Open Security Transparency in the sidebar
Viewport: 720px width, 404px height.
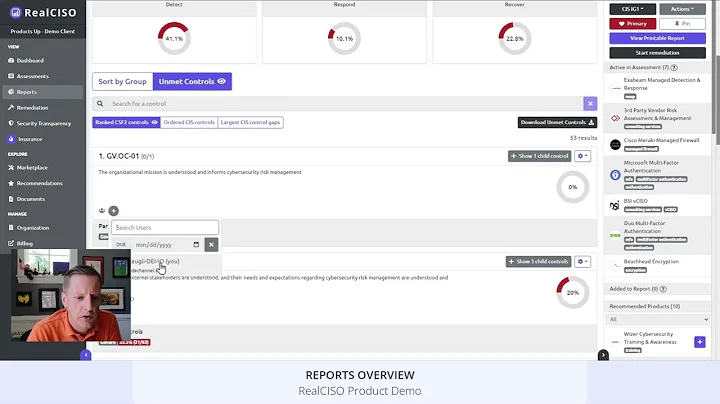coord(44,123)
